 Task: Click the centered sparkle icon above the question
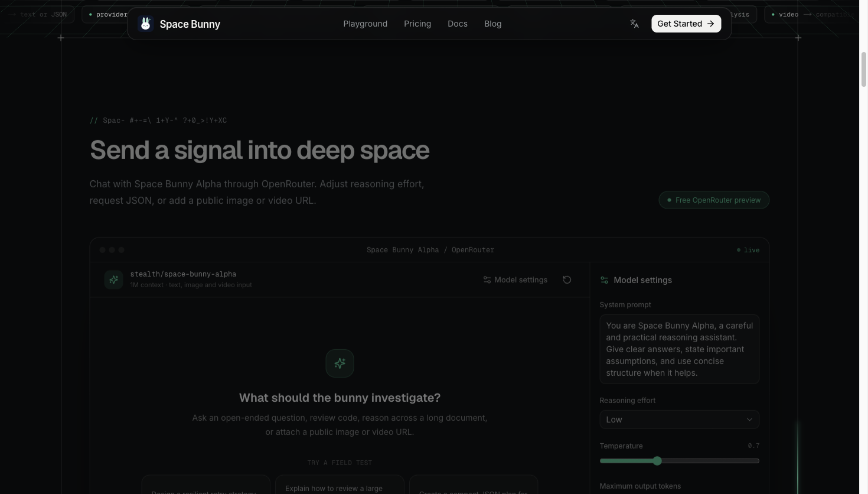(x=340, y=363)
